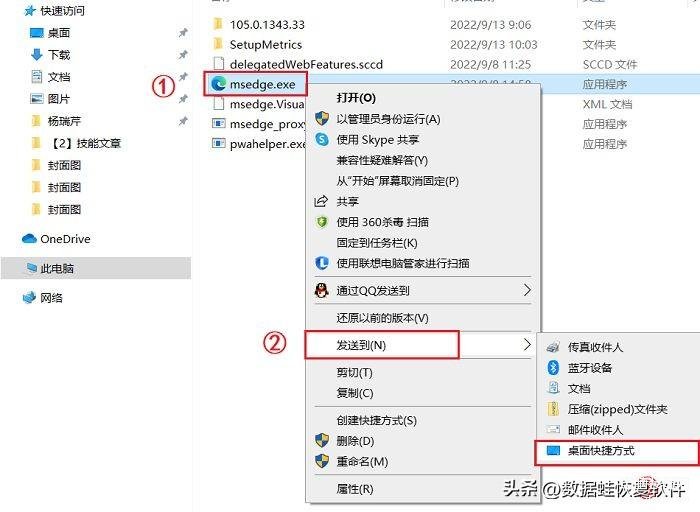Unpin 桌面 using its pin icon

[x=183, y=33]
